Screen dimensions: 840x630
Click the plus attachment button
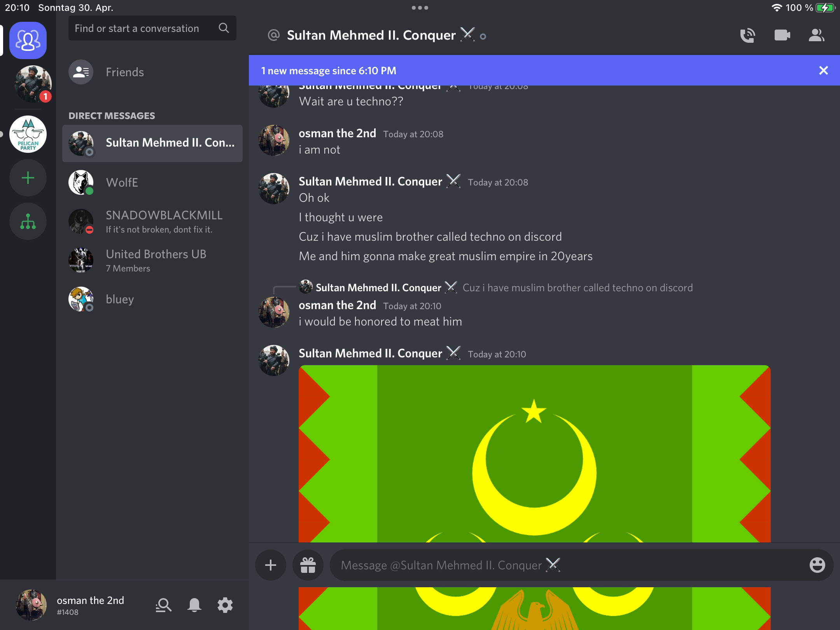[271, 565]
